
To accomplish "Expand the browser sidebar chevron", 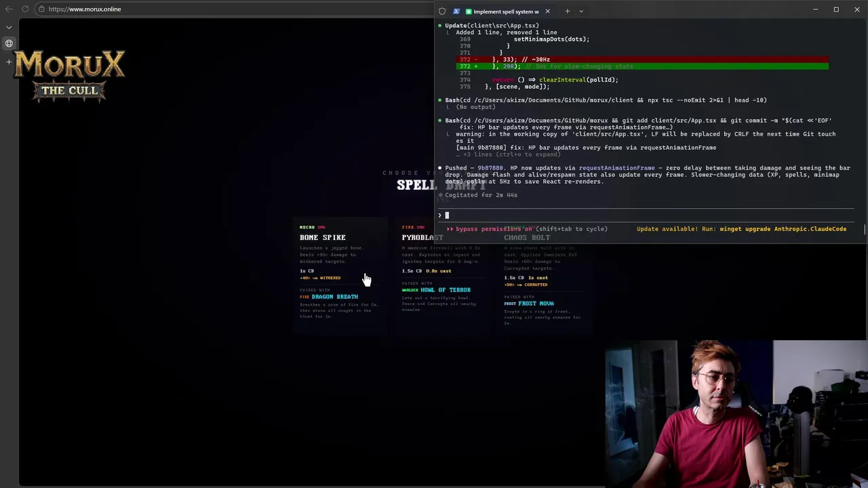I will click(9, 27).
